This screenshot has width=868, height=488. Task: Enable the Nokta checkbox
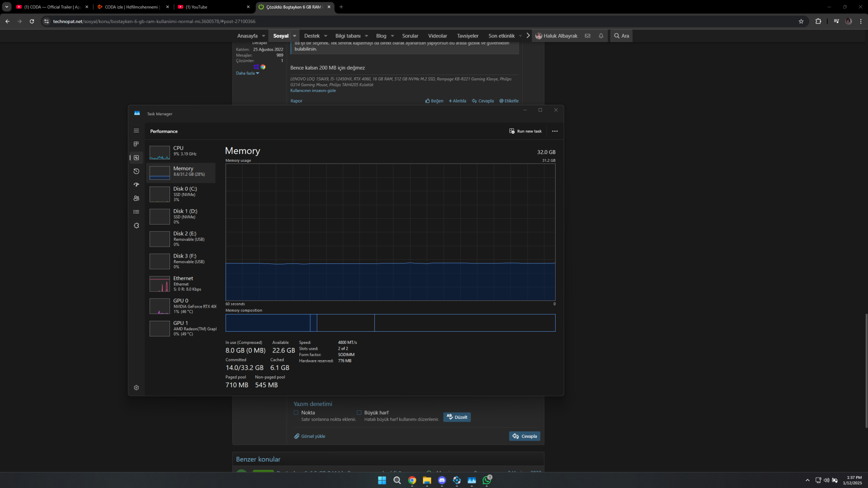pos(296,413)
